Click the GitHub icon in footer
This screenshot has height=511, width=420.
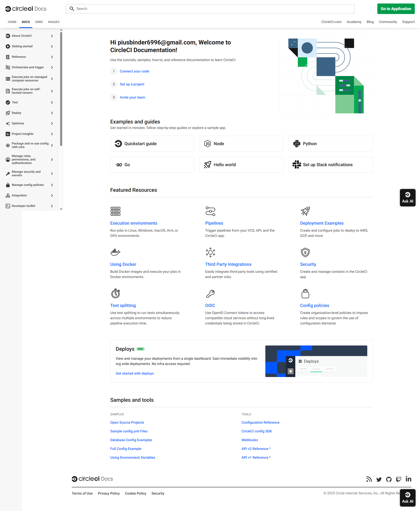pos(388,479)
